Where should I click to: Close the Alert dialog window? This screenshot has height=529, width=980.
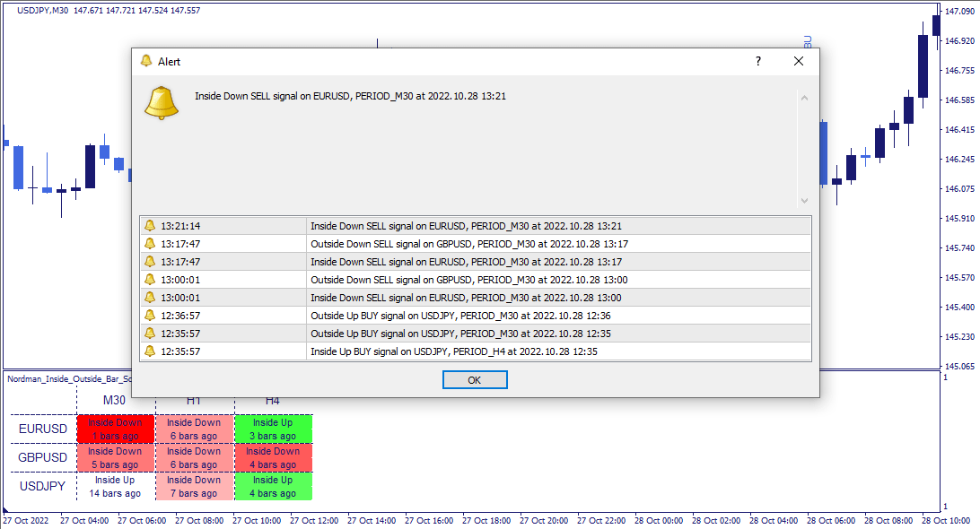tap(798, 61)
